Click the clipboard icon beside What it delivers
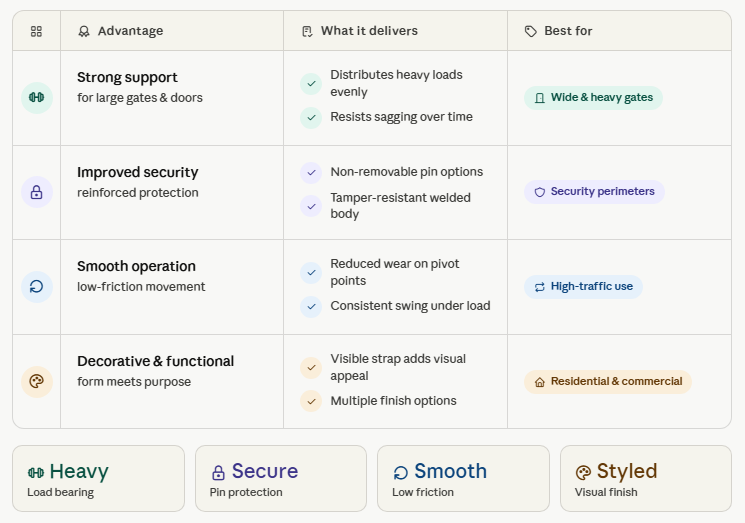 (x=307, y=31)
